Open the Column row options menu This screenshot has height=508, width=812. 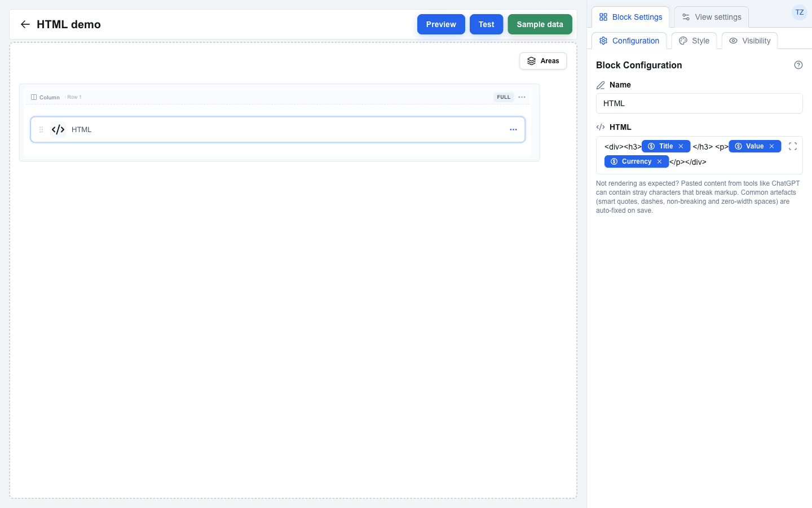point(522,97)
